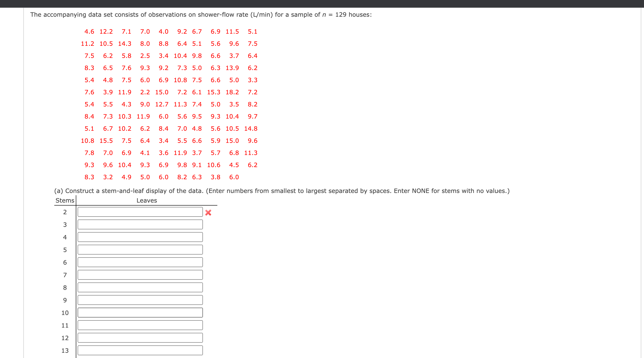Click the red X incorrect-answer marker

click(x=208, y=212)
